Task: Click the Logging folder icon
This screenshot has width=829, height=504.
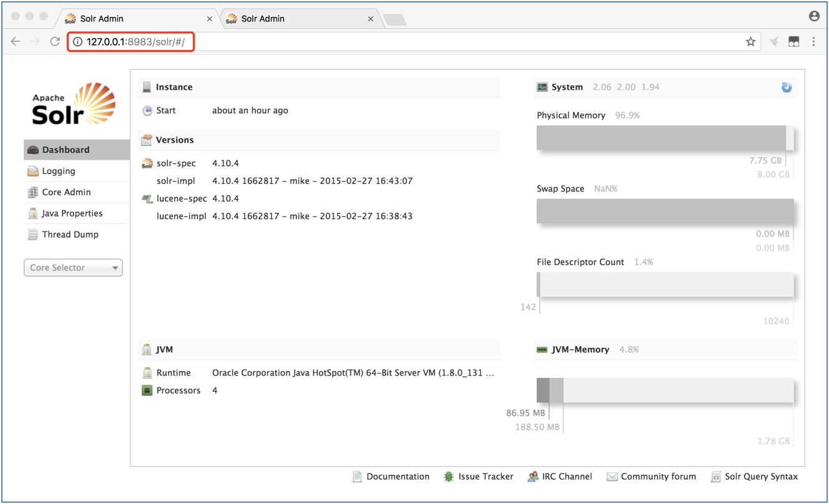Action: tap(33, 171)
